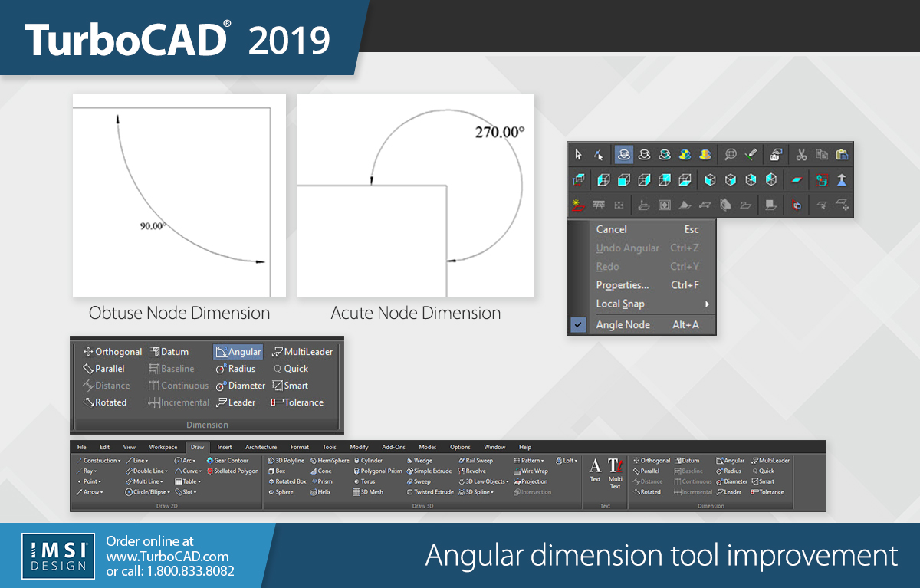Click Quick in the enlarged Dimension panel

click(x=291, y=369)
